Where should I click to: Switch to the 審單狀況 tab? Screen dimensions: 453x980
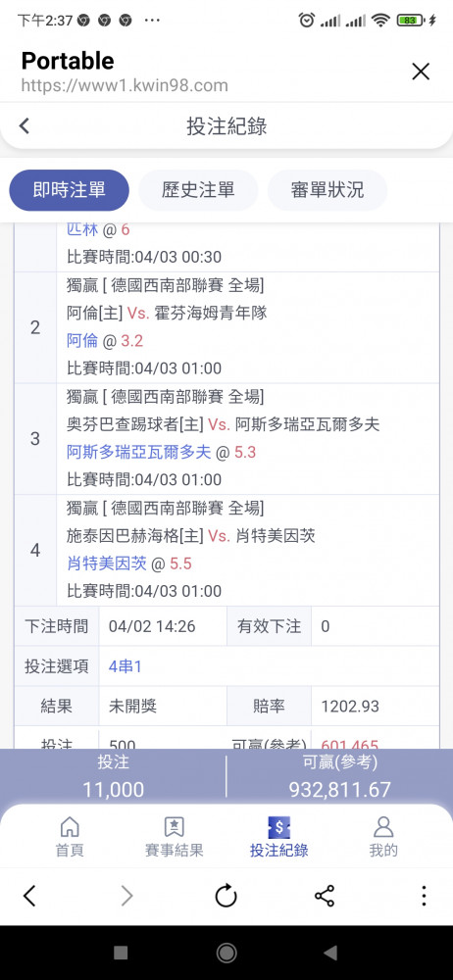(x=327, y=190)
